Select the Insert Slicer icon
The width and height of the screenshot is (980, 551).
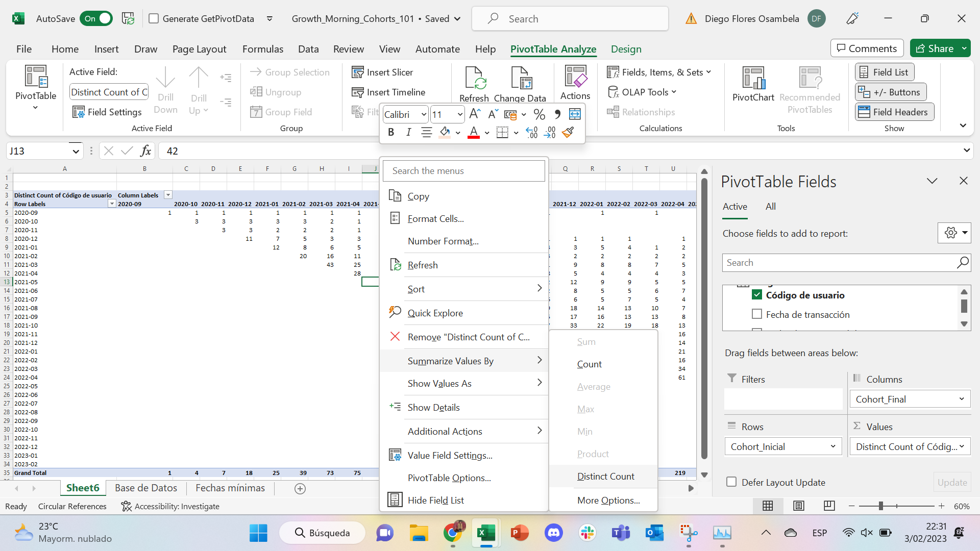tap(357, 72)
